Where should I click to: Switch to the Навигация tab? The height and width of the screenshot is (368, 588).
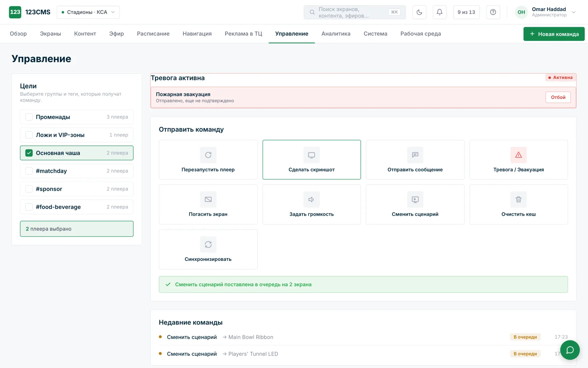[x=197, y=34]
